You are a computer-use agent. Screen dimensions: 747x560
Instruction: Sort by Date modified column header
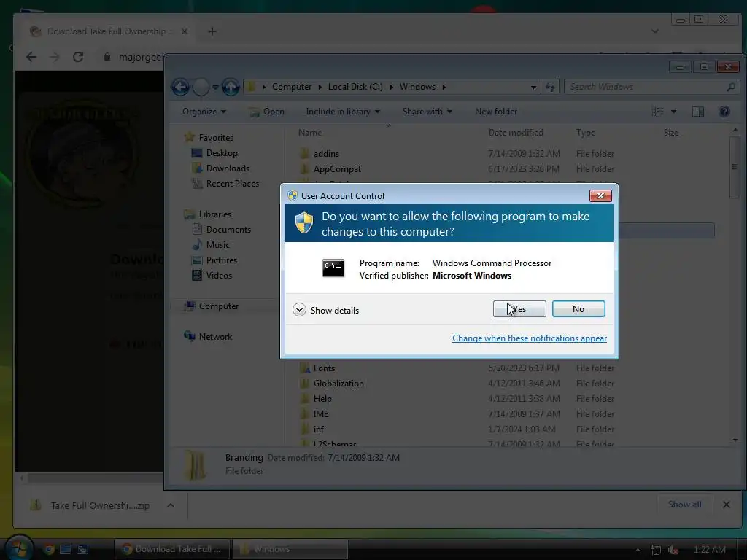pos(516,133)
